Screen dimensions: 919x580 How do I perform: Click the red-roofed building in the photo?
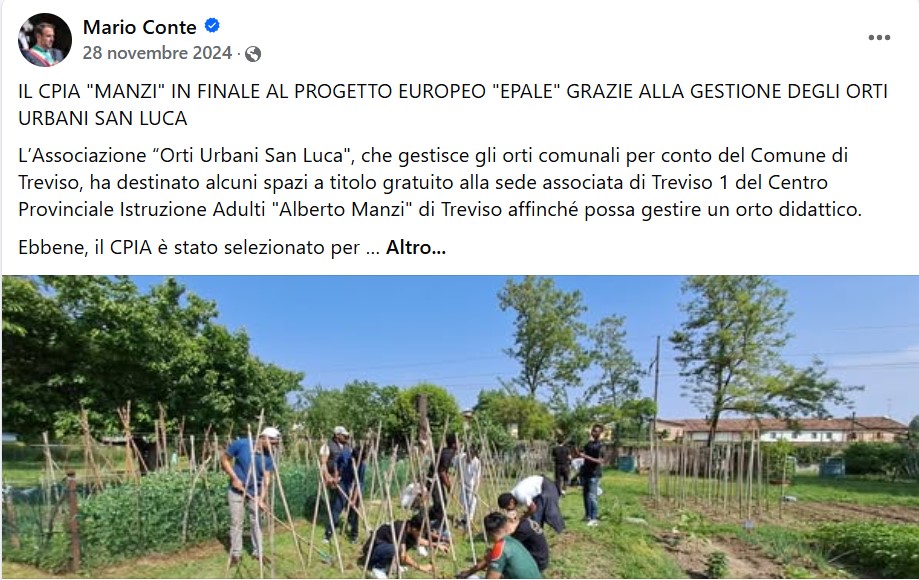pyautogui.click(x=782, y=431)
